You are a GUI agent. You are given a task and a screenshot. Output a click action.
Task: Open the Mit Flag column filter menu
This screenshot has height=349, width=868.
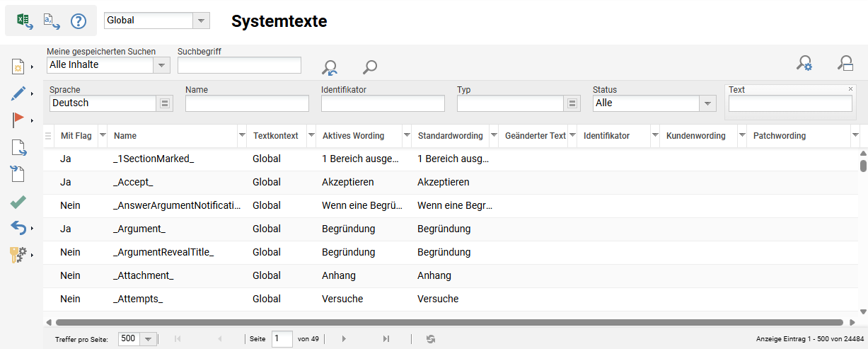[x=102, y=135]
